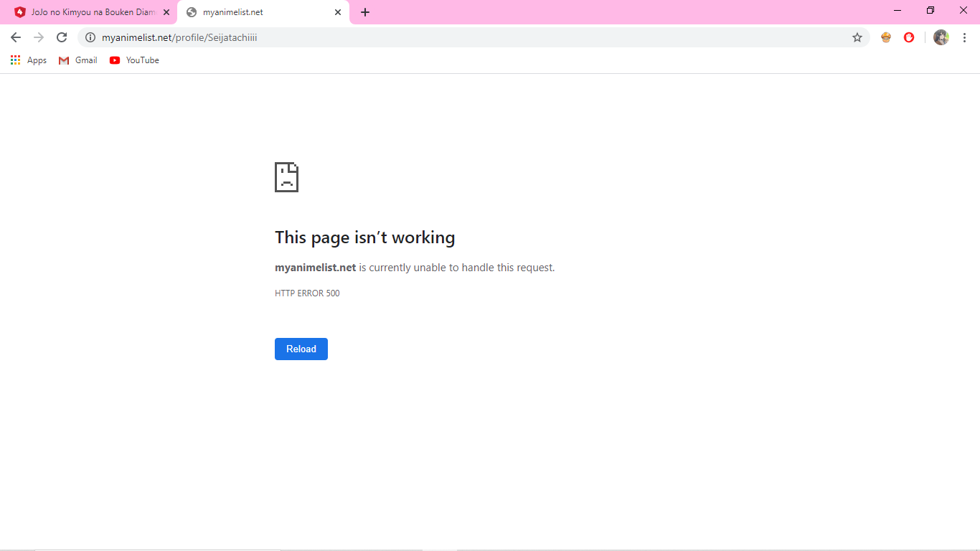
Task: View site information icon in address bar
Action: click(90, 37)
